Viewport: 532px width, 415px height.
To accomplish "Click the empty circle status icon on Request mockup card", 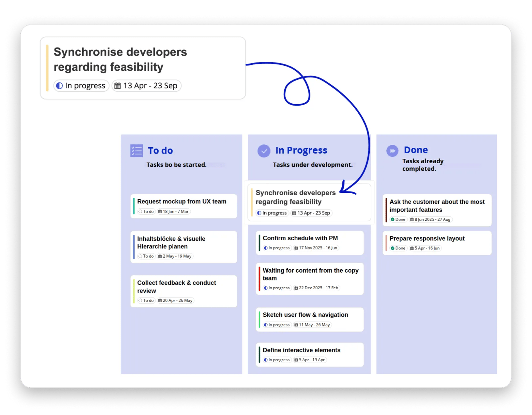I will [140, 212].
